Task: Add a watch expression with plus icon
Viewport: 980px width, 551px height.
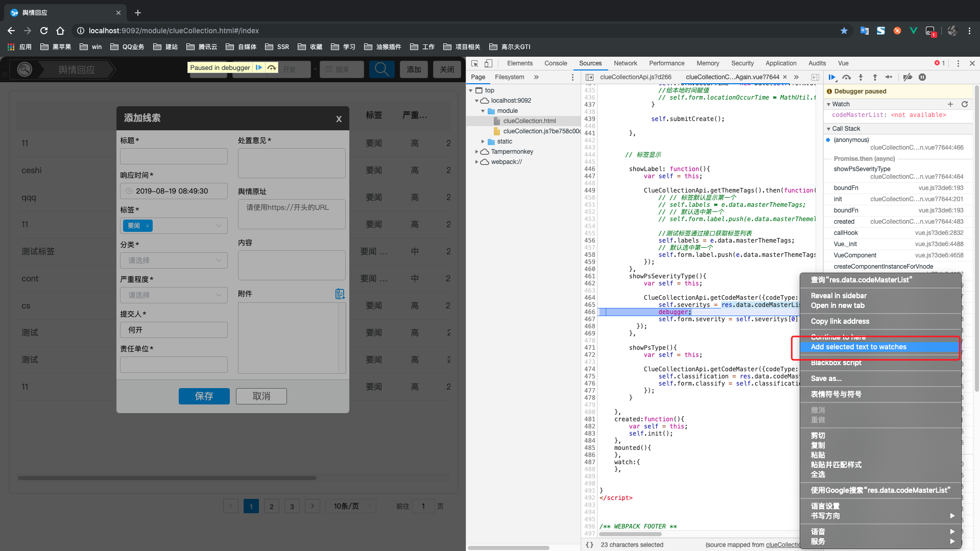Action: (x=950, y=104)
